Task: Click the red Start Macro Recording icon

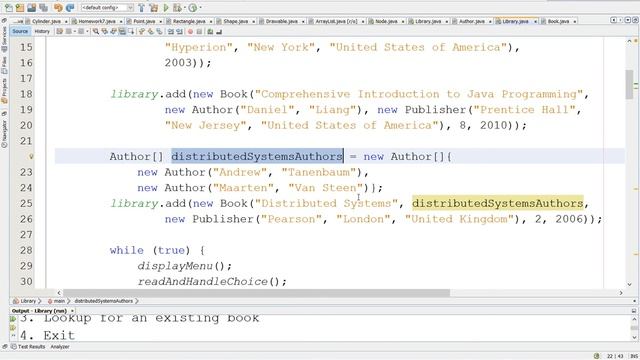Action: 190,31
